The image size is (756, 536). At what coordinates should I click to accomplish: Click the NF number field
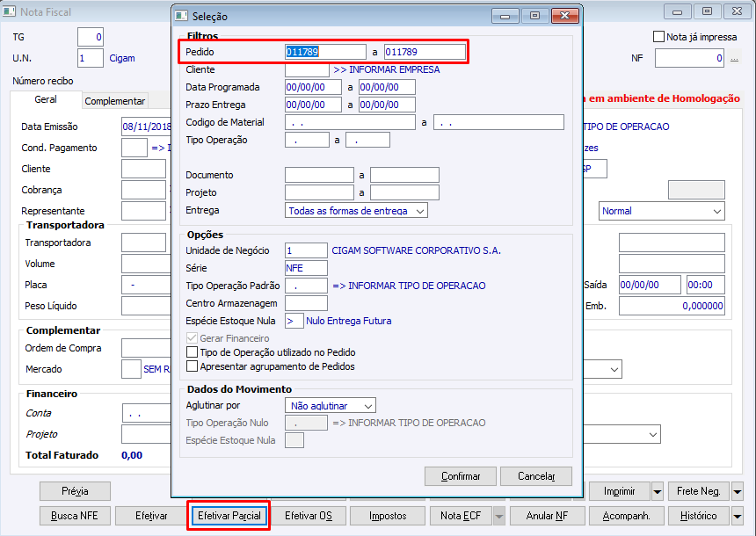689,58
